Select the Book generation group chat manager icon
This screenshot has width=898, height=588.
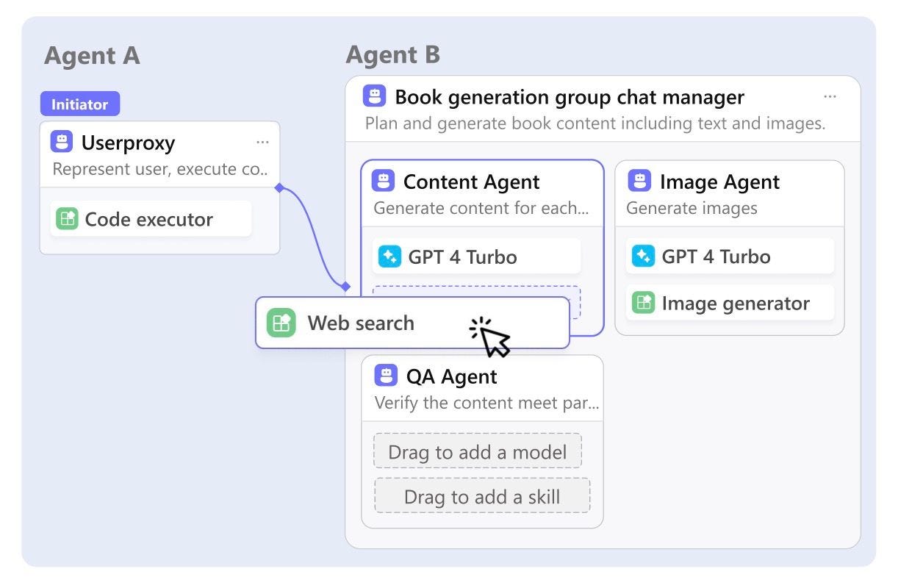tap(375, 96)
